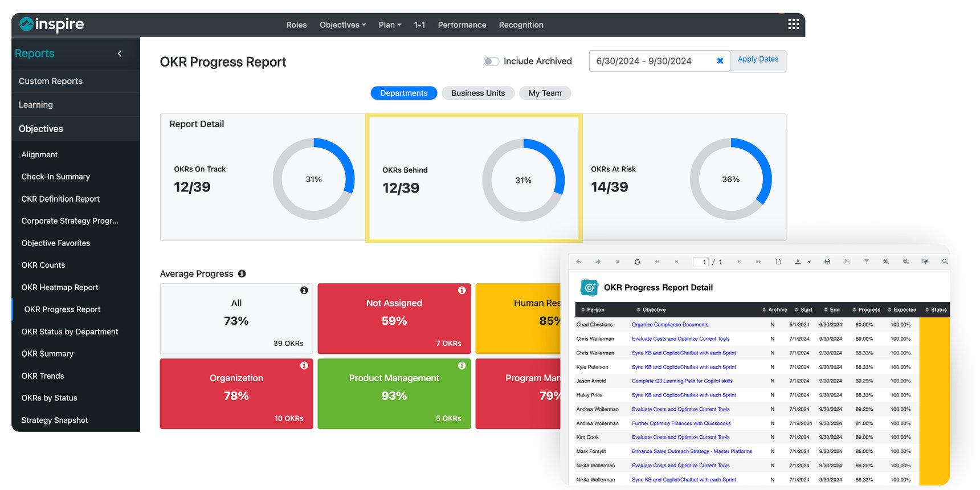Go to Performance in top navigation

[x=462, y=25]
